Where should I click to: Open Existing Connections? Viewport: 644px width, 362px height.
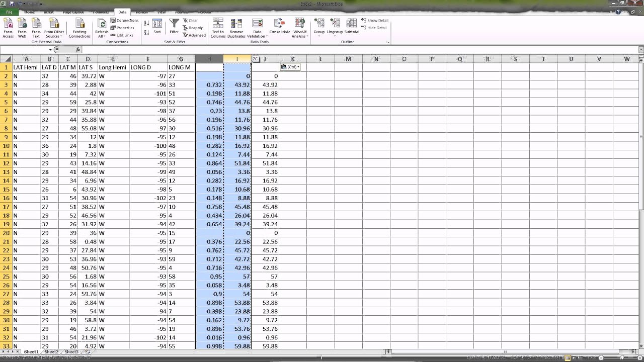point(79,28)
